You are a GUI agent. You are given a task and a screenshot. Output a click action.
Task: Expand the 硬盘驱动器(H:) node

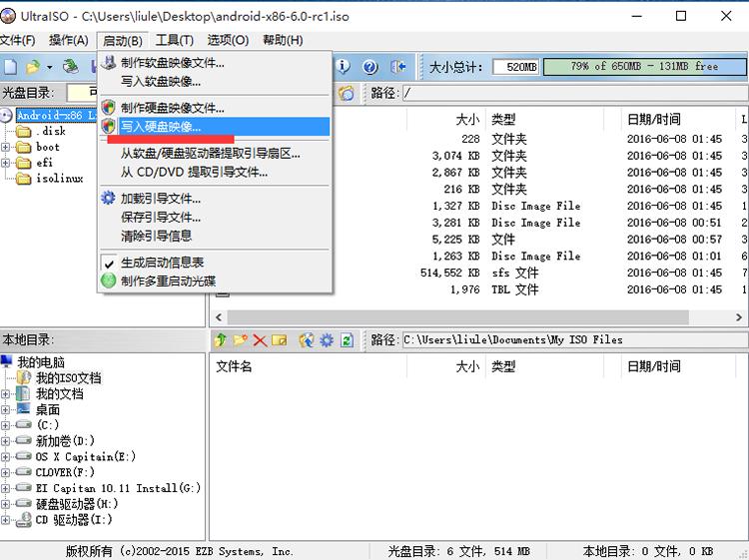click(x=5, y=504)
